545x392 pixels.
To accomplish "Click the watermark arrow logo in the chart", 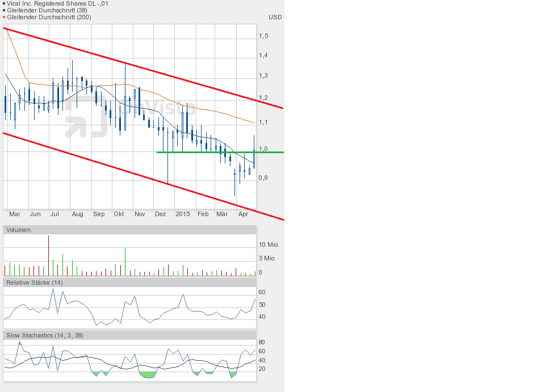I will 86,116.
